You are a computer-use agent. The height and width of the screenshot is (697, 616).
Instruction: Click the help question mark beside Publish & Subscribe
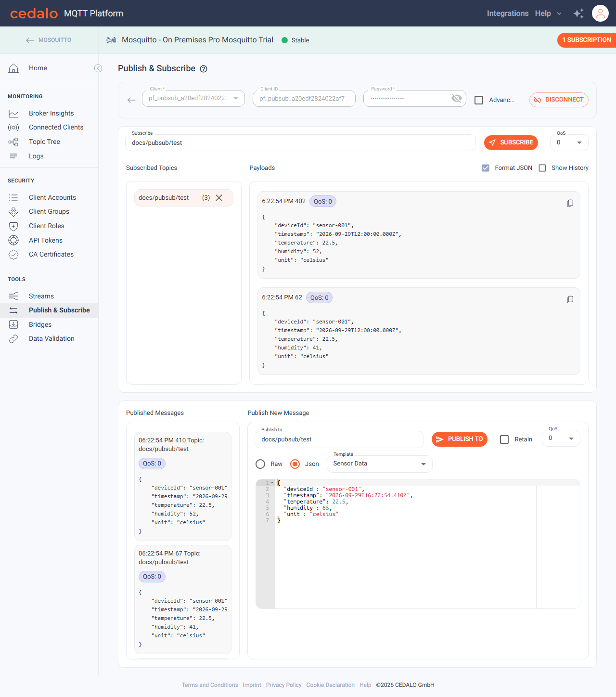(204, 69)
